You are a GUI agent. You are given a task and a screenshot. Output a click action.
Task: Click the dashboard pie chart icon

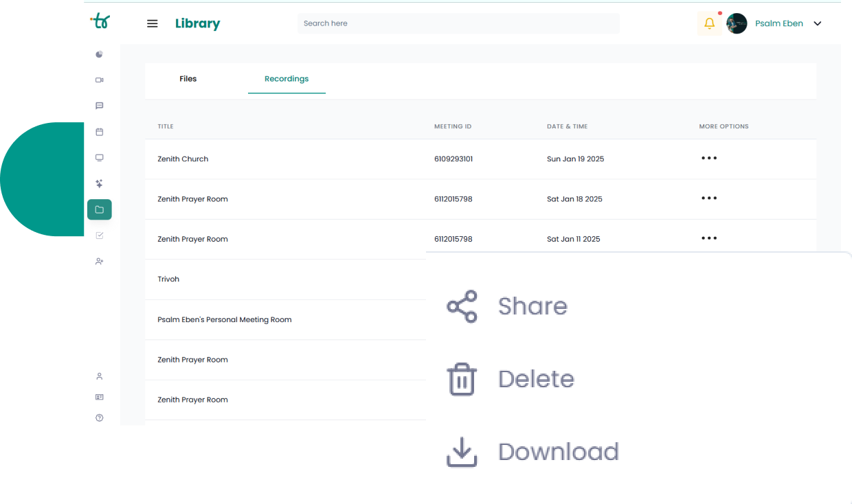[x=100, y=54]
